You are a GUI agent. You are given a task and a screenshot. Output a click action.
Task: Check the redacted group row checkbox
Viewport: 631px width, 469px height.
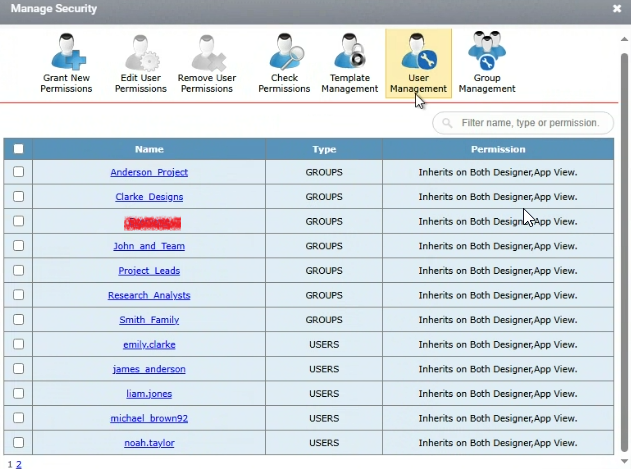coord(18,221)
